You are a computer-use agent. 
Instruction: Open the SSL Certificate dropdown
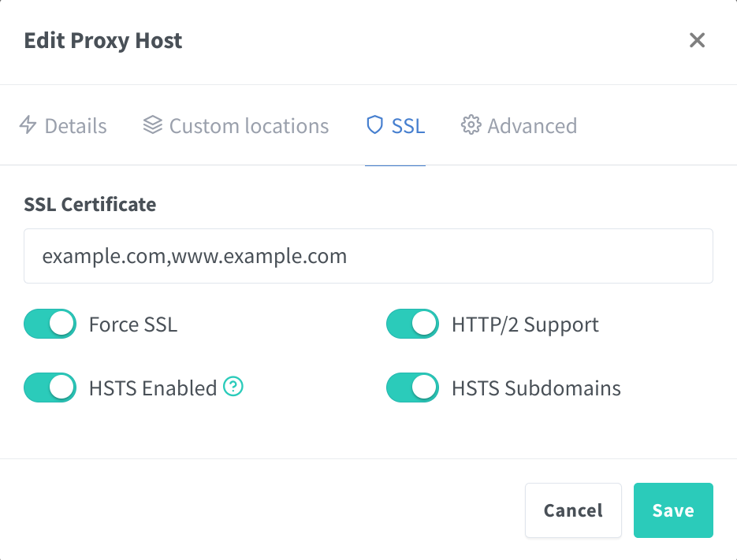(368, 256)
